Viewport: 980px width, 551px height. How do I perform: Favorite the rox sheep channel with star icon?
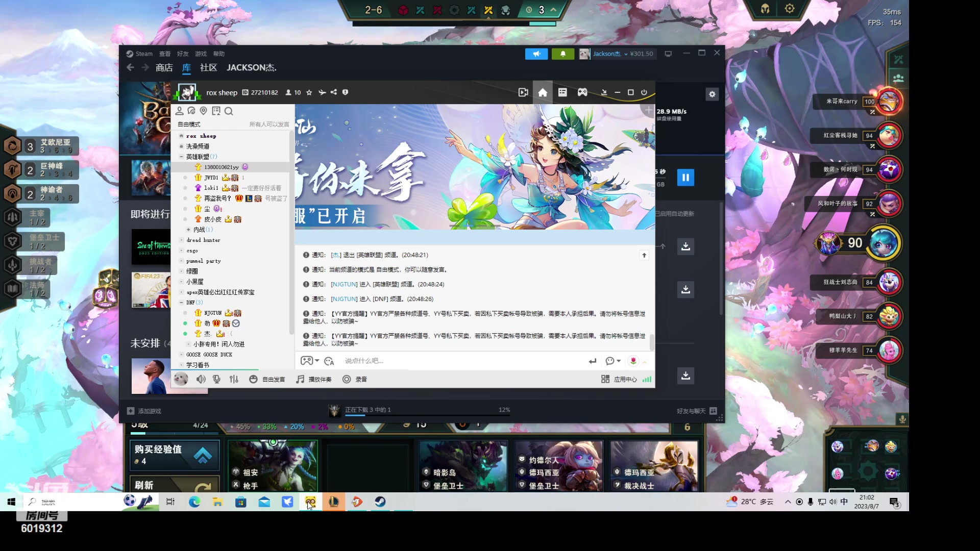pos(309,92)
